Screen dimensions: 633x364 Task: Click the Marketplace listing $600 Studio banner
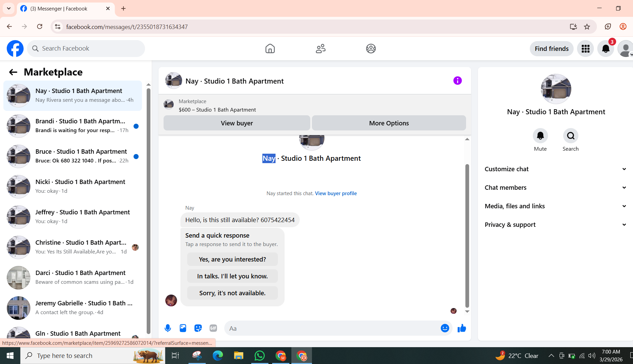315,105
